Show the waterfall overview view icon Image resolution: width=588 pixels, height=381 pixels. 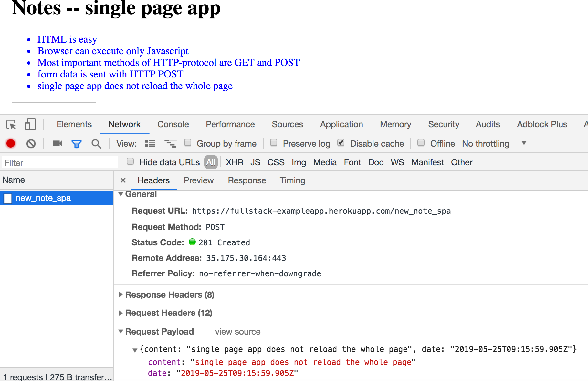coord(170,143)
